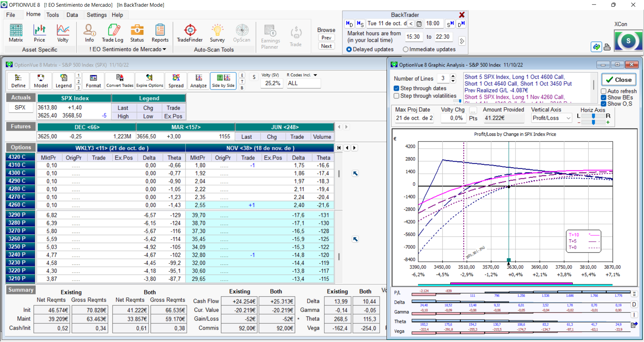The image size is (644, 342).
Task: Open the Data menu
Action: [x=72, y=15]
